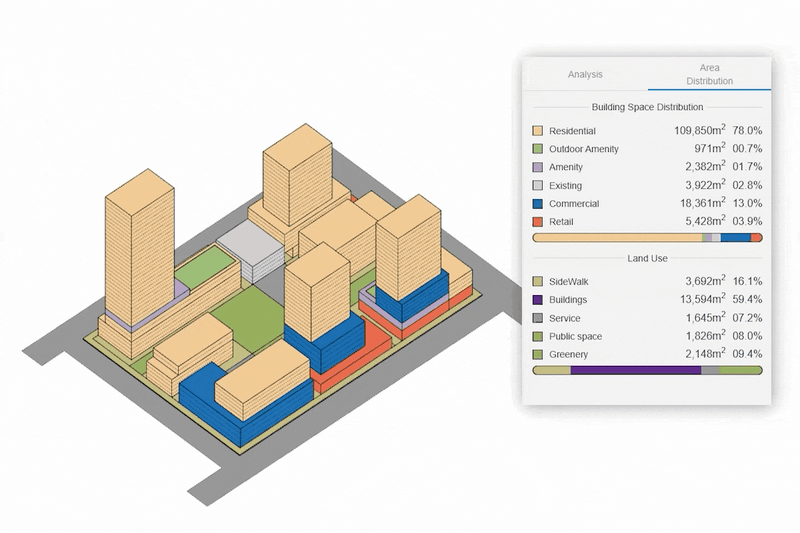
Task: Select the Residential label
Action: [572, 131]
